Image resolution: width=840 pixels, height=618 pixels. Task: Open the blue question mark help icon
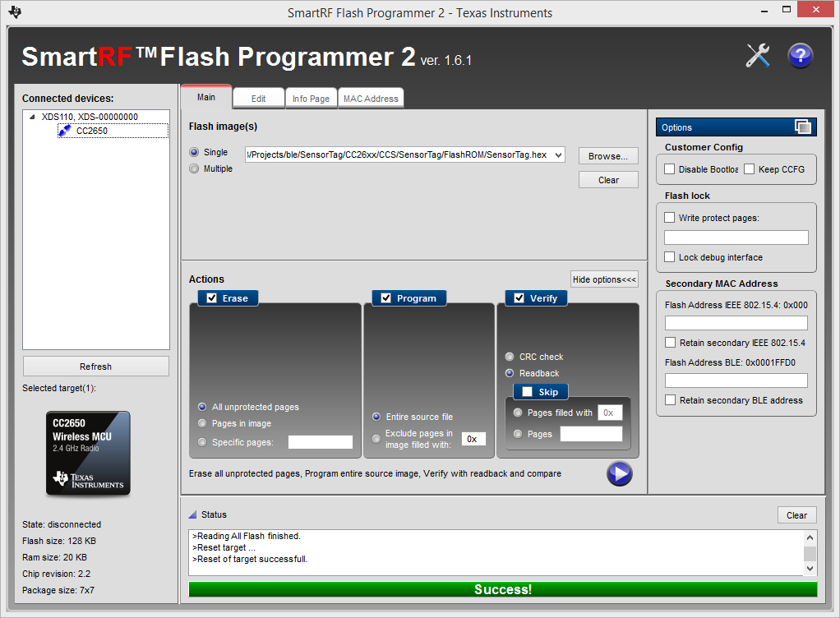[x=800, y=55]
